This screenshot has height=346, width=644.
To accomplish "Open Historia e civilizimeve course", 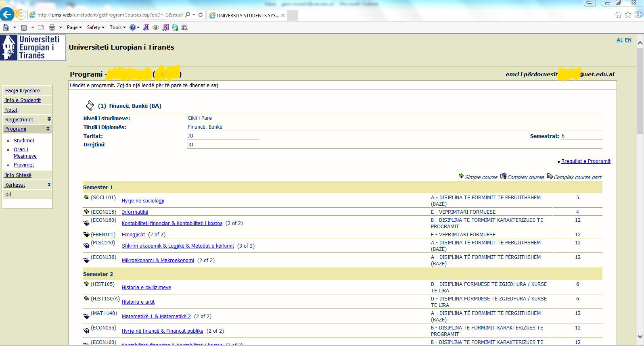I will [x=146, y=288].
